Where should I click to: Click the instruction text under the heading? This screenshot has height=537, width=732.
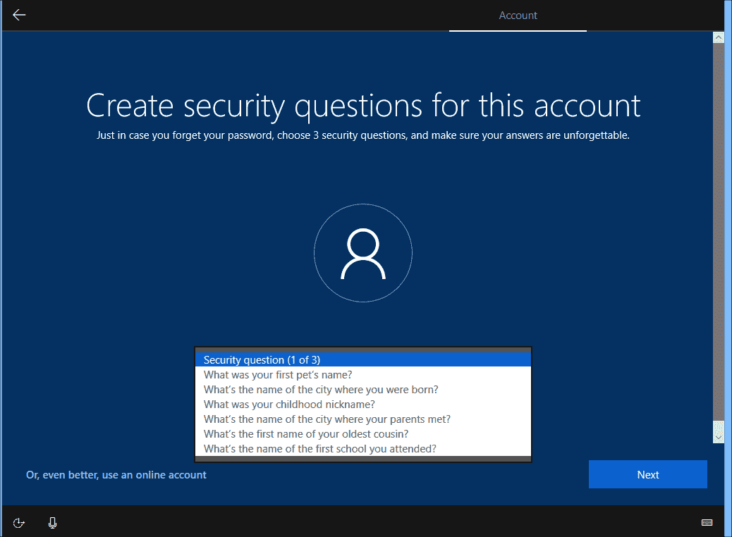363,135
